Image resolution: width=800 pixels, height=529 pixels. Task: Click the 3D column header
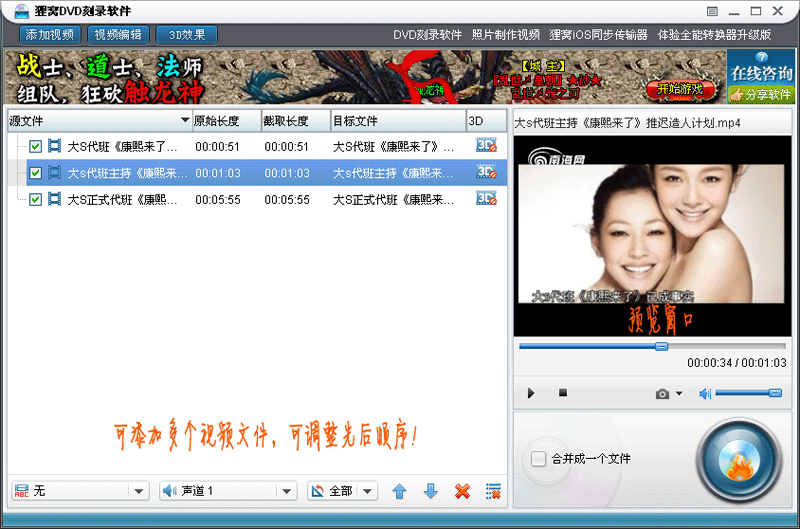coord(486,121)
